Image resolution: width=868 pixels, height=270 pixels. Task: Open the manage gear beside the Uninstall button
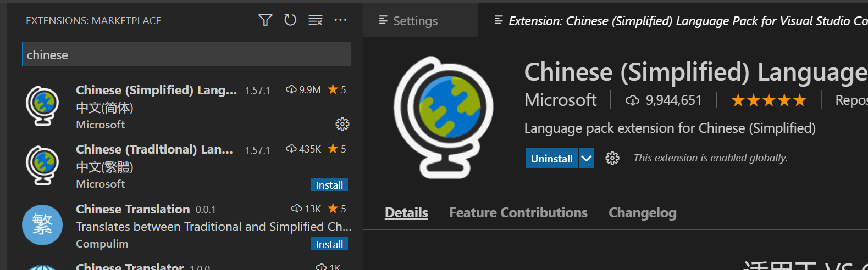coord(612,159)
